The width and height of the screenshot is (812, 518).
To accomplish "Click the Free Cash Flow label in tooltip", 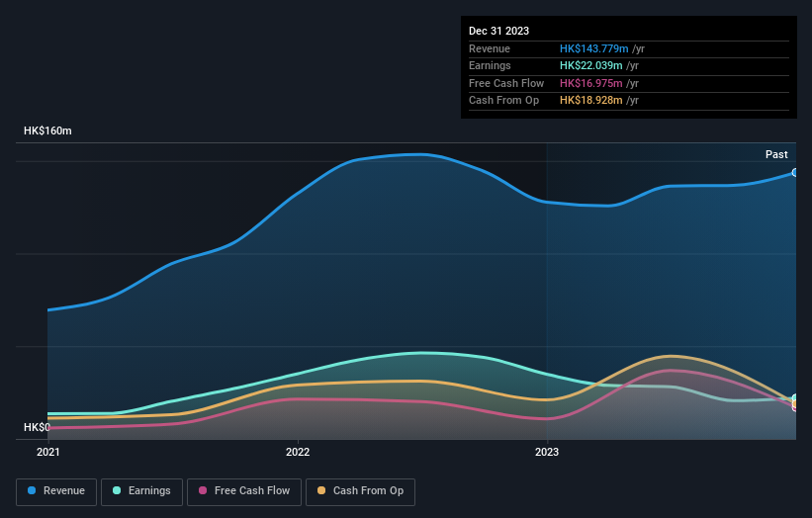I will tap(506, 83).
